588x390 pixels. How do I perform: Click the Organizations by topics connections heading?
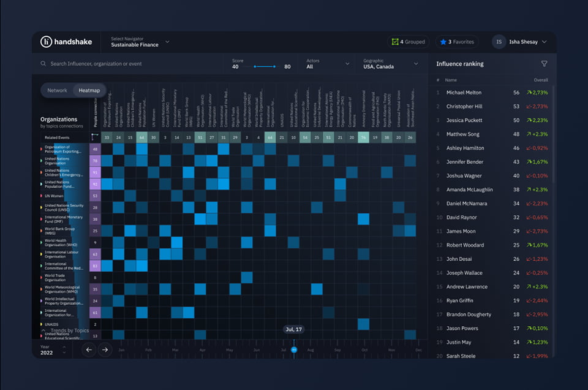pos(61,122)
